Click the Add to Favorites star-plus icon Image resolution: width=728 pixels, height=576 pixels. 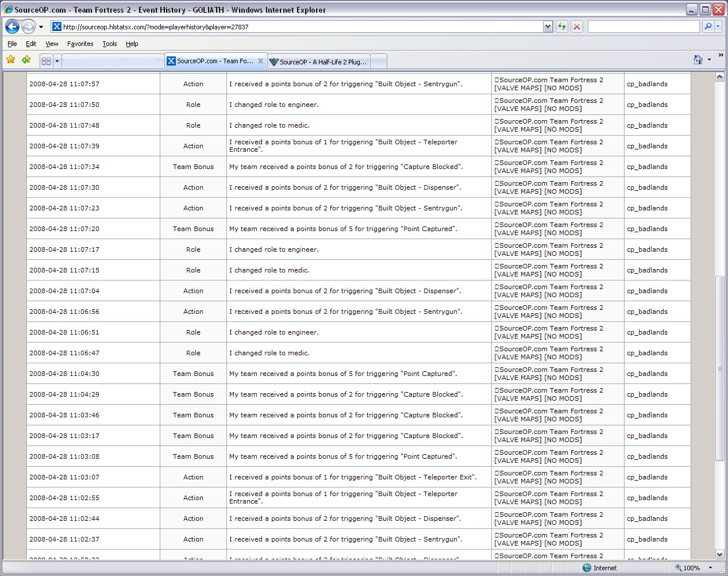pos(26,60)
